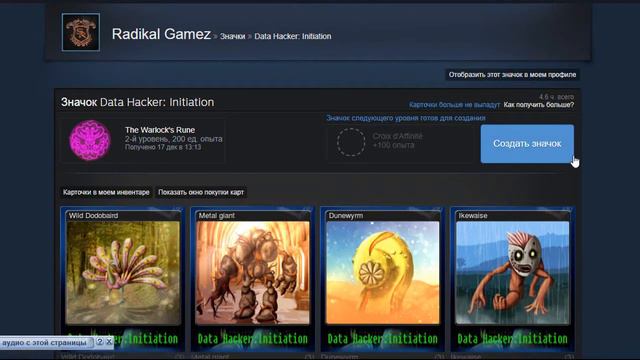Click Показать окно покупки карт

(x=201, y=192)
